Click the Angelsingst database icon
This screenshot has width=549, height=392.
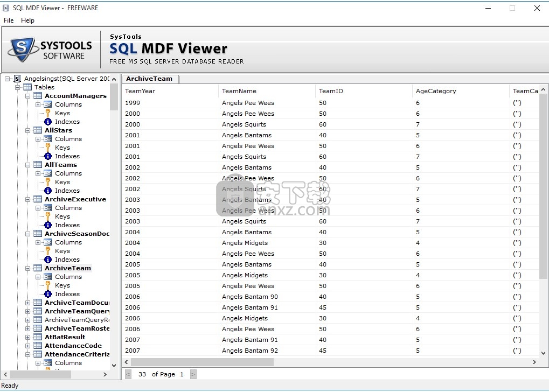pyautogui.click(x=17, y=79)
